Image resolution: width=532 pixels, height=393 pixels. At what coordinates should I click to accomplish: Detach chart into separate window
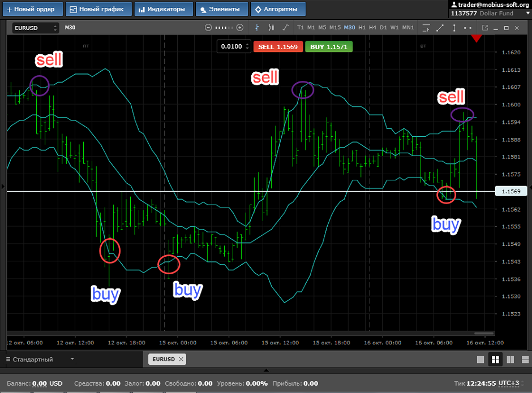[x=485, y=28]
